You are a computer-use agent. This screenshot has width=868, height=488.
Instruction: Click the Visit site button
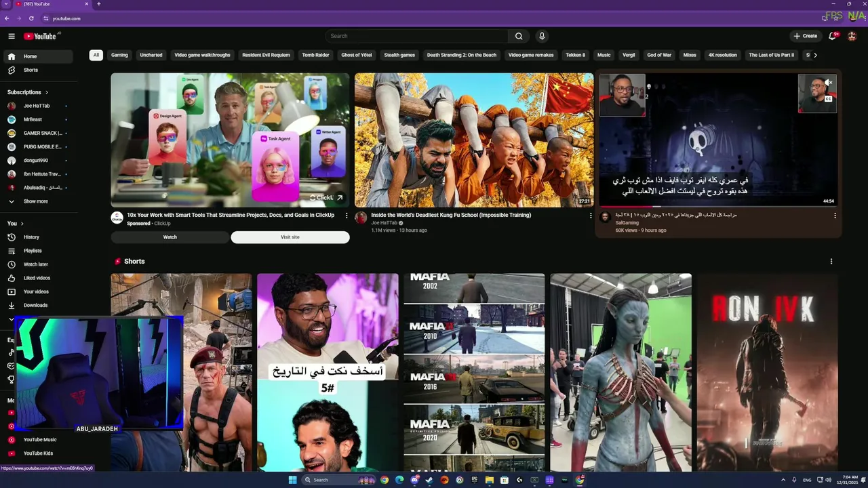coord(290,237)
